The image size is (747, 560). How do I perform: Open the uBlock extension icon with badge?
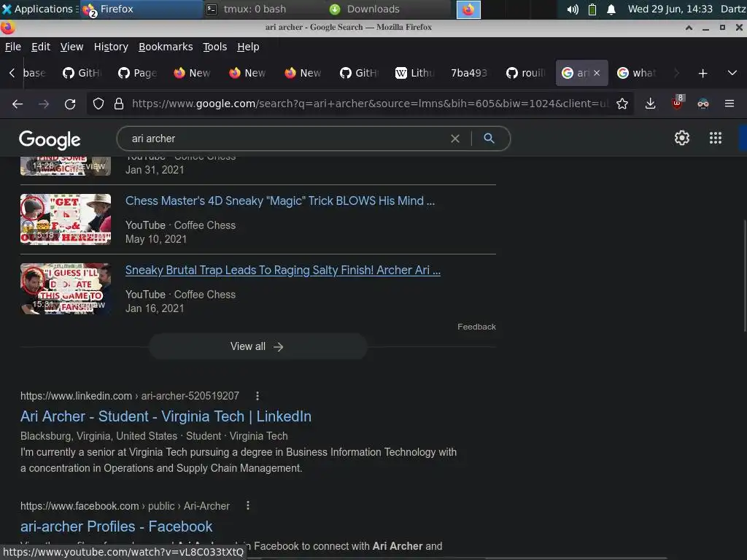(x=677, y=103)
